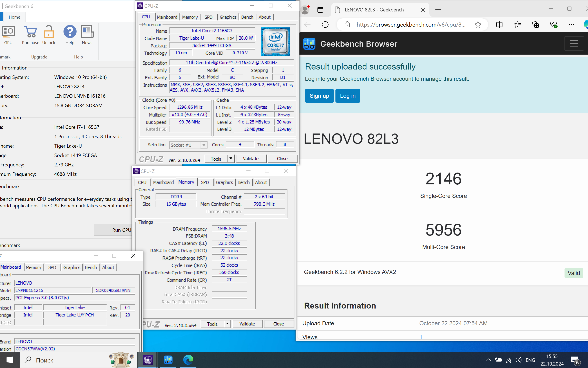The width and height of the screenshot is (588, 368).
Task: Open the News icon in Geekbench ribbon
Action: [87, 32]
